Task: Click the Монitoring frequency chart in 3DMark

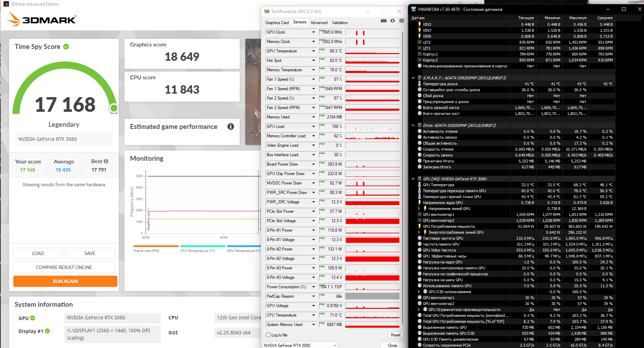Action: [x=203, y=203]
